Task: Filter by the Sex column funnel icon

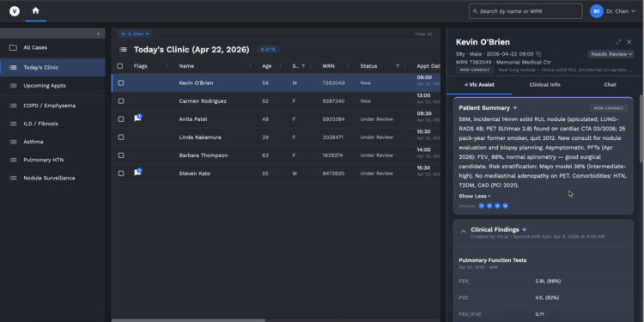Action: point(303,66)
